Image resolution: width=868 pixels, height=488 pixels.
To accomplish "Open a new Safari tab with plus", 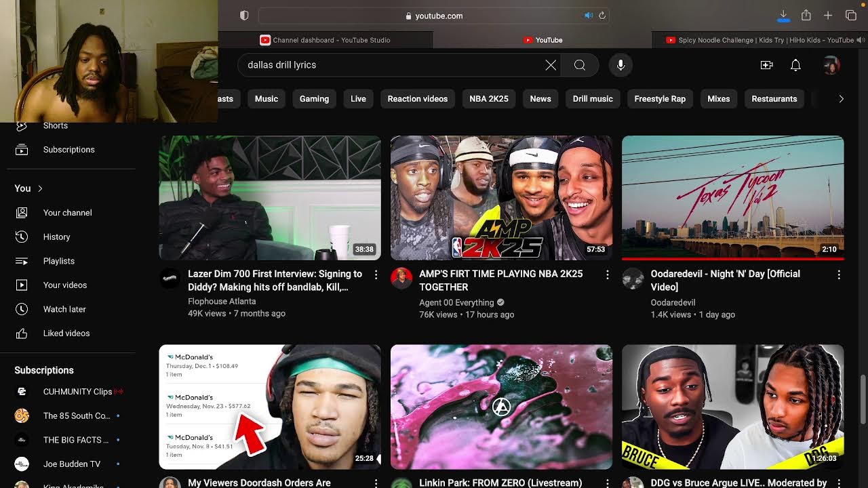I will (828, 16).
